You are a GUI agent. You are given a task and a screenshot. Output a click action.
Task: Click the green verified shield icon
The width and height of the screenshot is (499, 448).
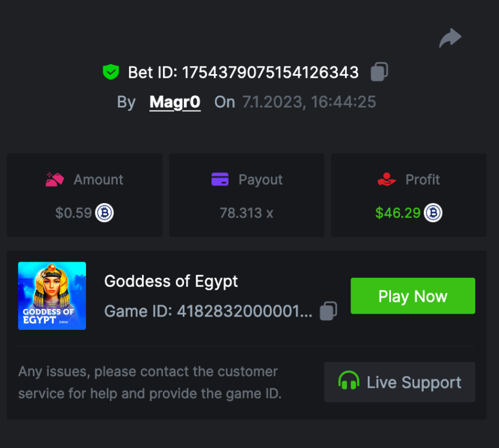click(x=111, y=72)
